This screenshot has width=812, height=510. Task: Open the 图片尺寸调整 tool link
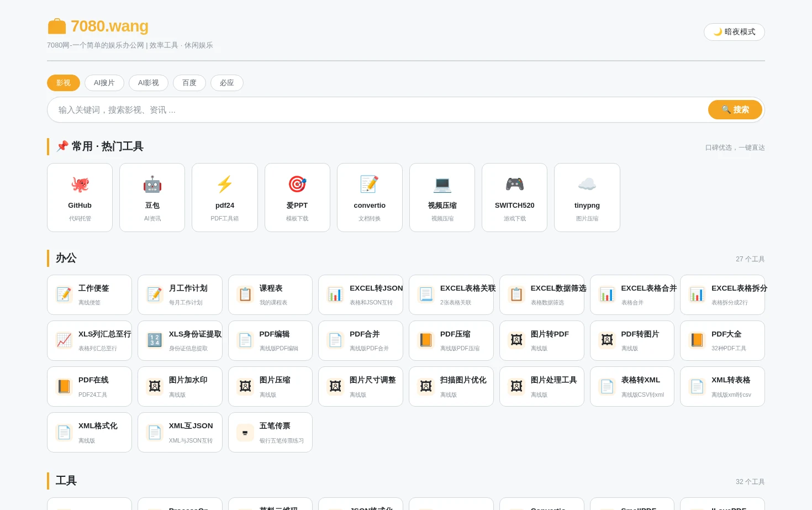(x=361, y=387)
